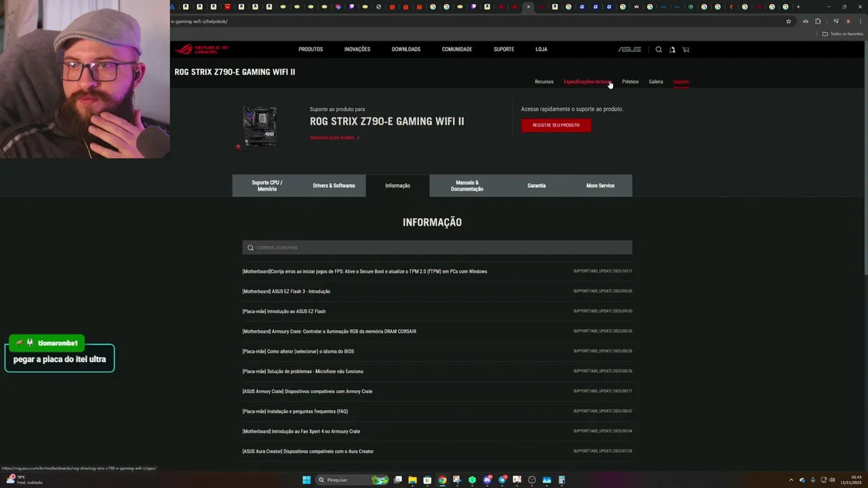Open Calculator from the taskbar
Image resolution: width=868 pixels, height=488 pixels.
click(561, 480)
